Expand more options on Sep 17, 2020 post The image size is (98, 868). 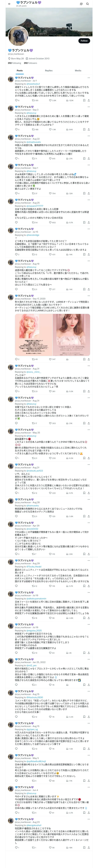(x=89, y=296)
